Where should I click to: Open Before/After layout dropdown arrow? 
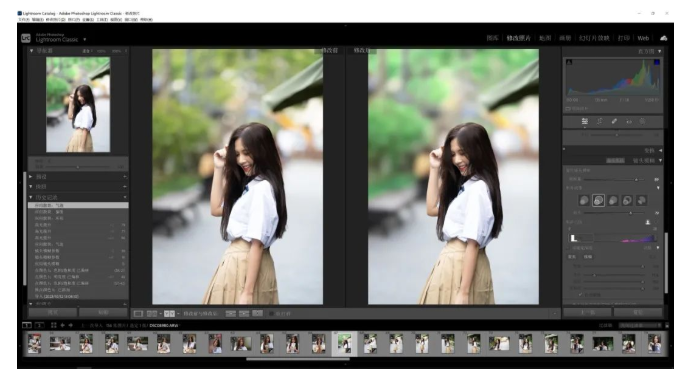pyautogui.click(x=178, y=314)
